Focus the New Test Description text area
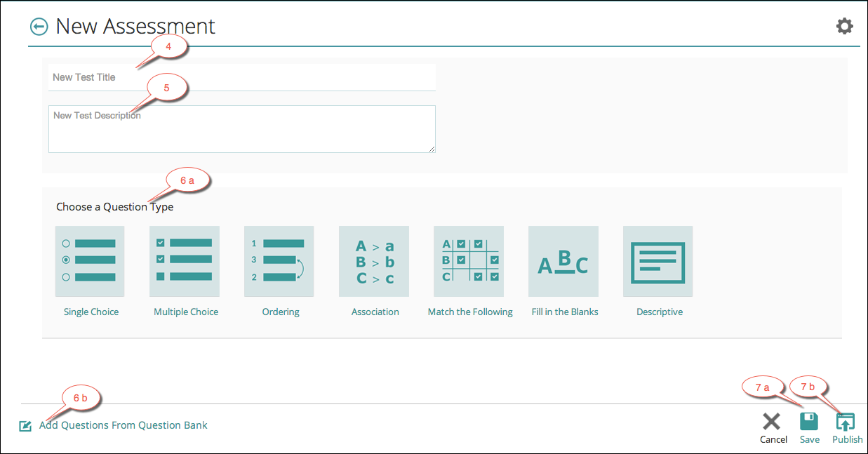This screenshot has width=868, height=454. pos(242,129)
